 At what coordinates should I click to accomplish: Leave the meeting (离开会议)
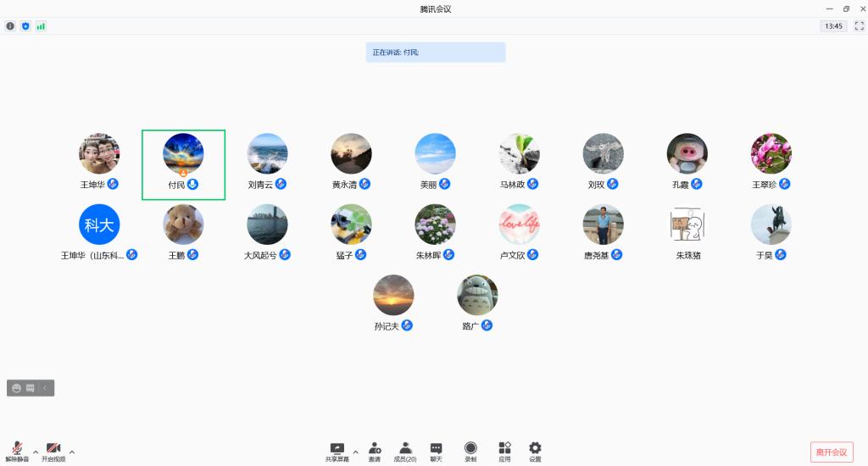click(831, 452)
